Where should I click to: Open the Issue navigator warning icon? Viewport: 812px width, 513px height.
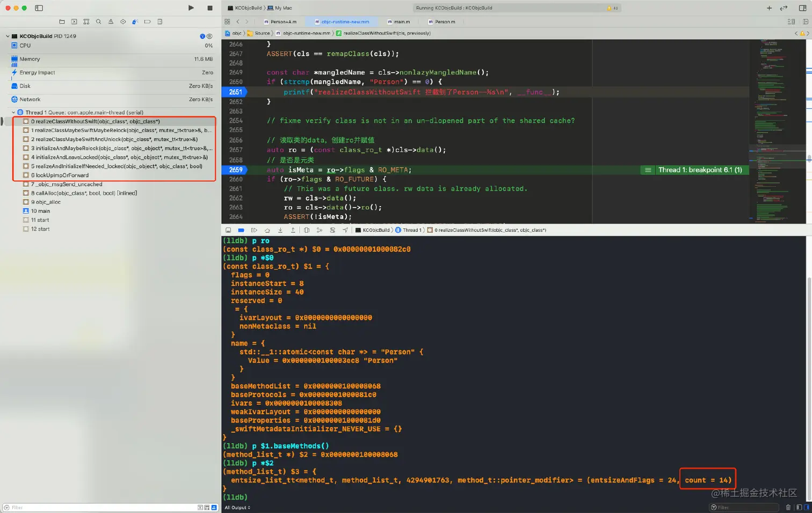pyautogui.click(x=111, y=22)
